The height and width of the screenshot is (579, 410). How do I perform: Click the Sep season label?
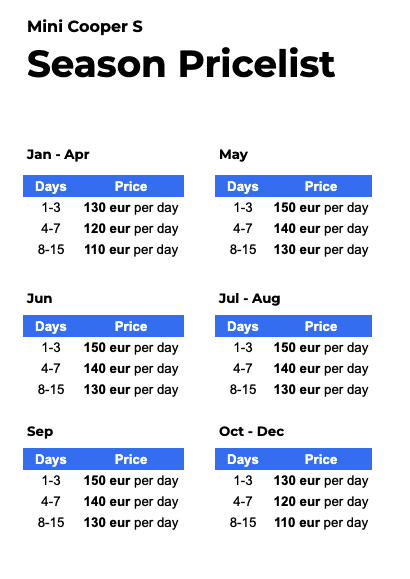coord(40,432)
